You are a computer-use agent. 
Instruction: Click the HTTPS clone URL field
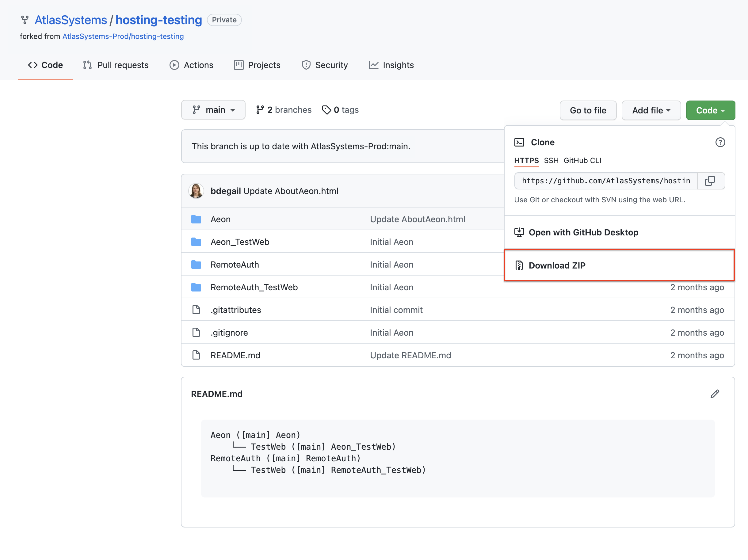(605, 181)
